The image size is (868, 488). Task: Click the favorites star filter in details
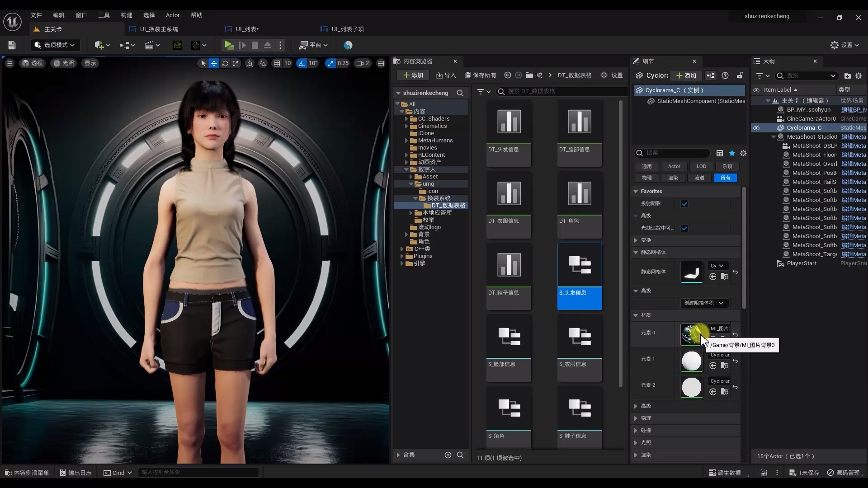click(x=732, y=153)
